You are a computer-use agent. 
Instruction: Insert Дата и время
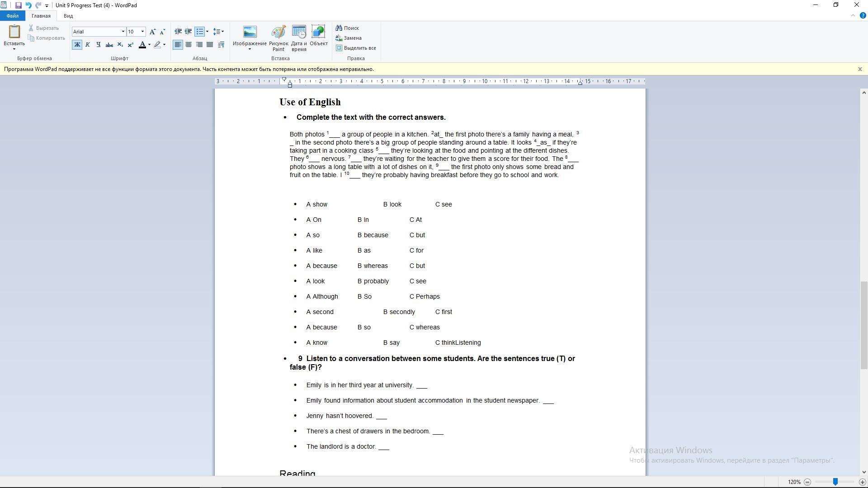coord(299,38)
